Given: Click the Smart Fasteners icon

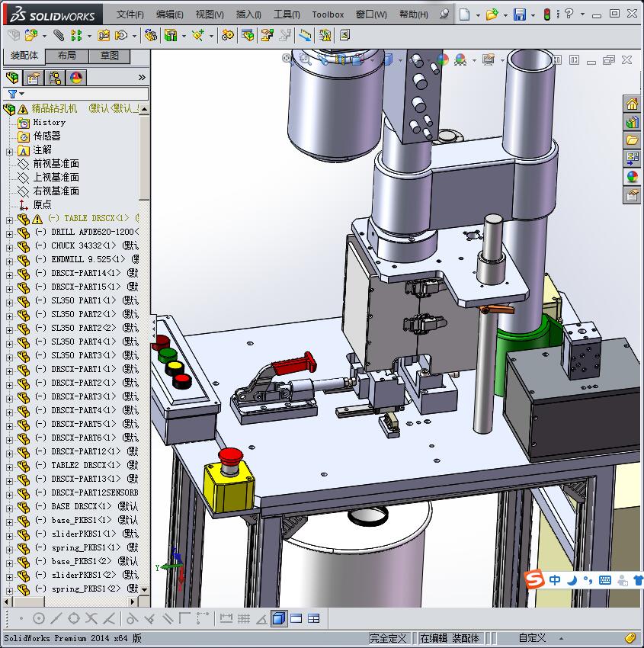Looking at the screenshot, I should (104, 35).
